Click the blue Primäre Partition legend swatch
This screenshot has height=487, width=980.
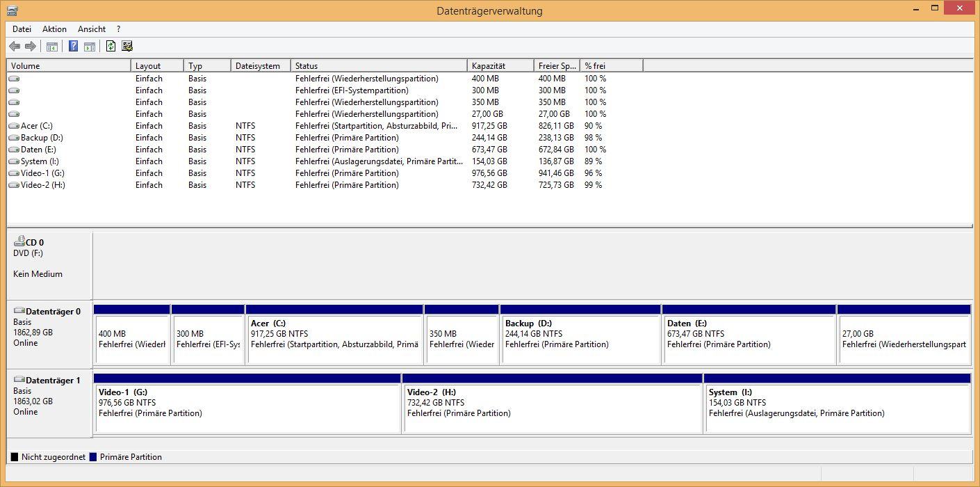93,457
